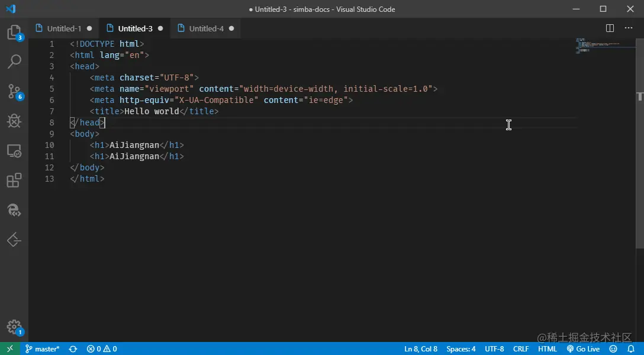
Task: Click the opening <body> tag
Action: (85, 134)
